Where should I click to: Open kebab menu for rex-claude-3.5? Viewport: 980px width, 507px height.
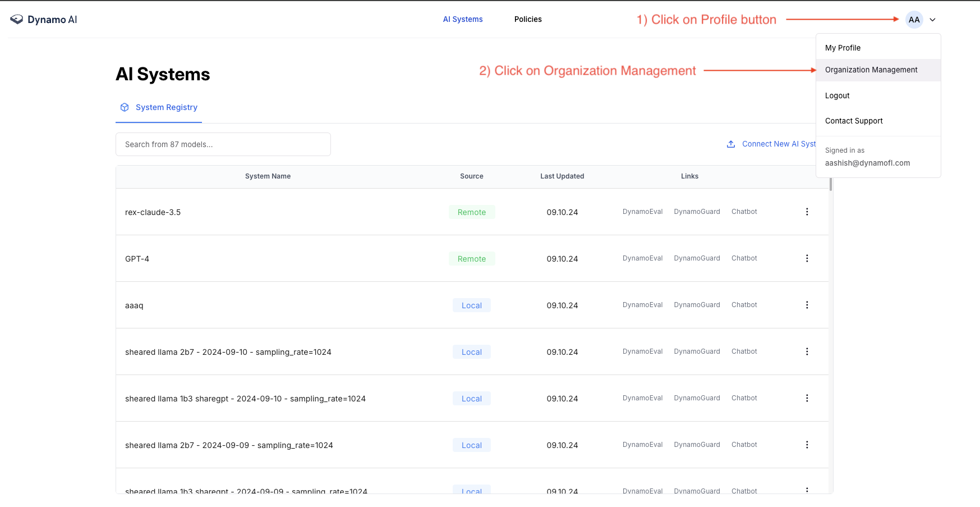coord(807,212)
